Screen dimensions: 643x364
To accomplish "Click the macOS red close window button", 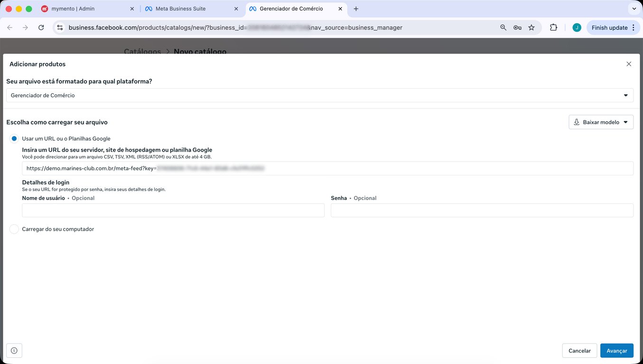I will tap(9, 9).
